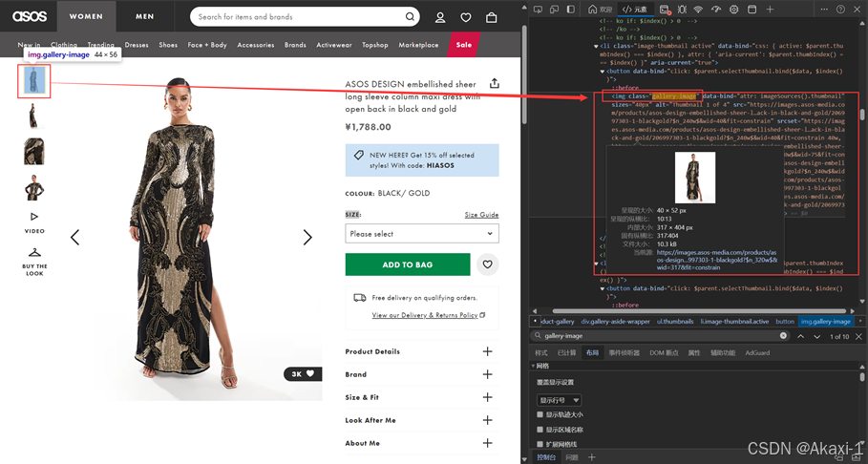
Task: Open the 已计算 computed tab
Action: point(566,352)
